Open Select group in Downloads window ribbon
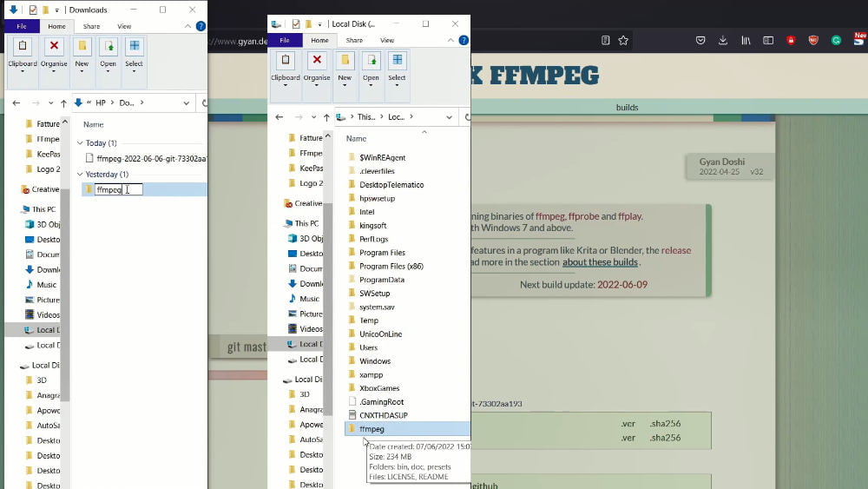The height and width of the screenshot is (489, 868). tap(134, 56)
